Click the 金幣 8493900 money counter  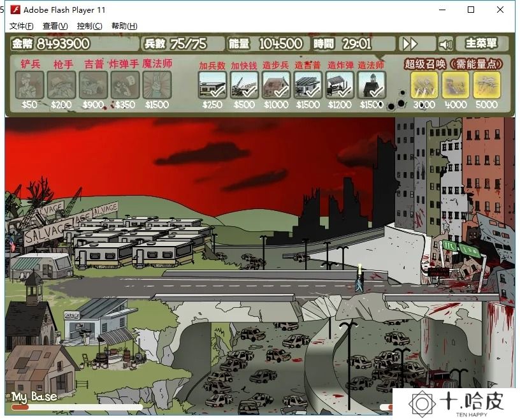tap(75, 44)
